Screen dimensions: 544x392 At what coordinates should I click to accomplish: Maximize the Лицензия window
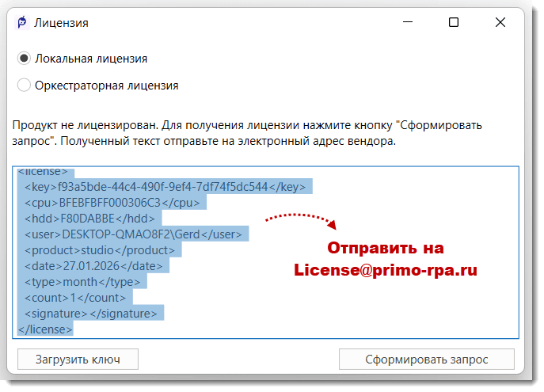click(454, 23)
